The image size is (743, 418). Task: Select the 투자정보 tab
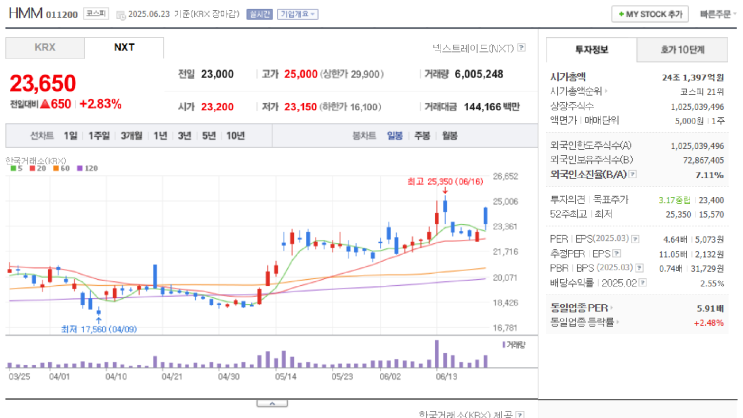pyautogui.click(x=591, y=49)
